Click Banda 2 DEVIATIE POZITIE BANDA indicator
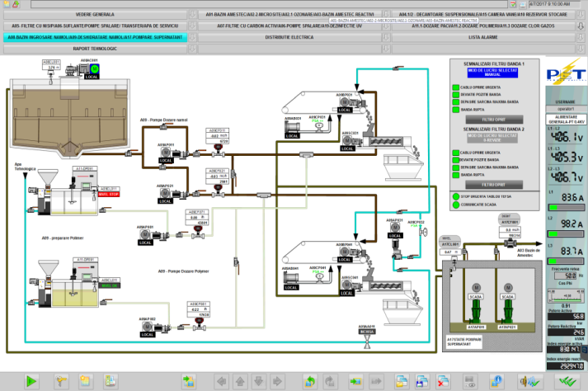The image size is (588, 391). tap(456, 160)
